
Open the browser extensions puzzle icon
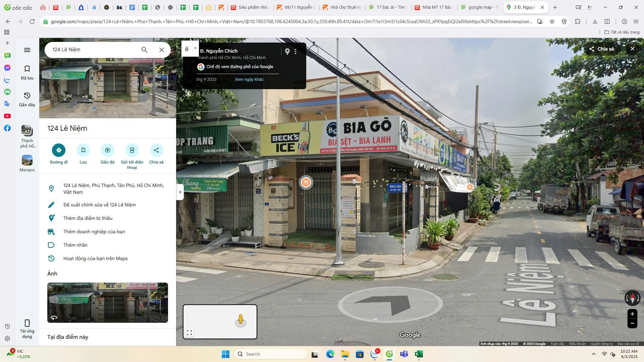tap(578, 21)
